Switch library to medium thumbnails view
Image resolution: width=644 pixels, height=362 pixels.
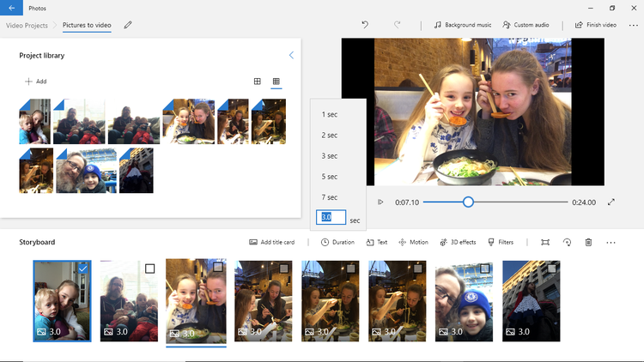coord(257,81)
